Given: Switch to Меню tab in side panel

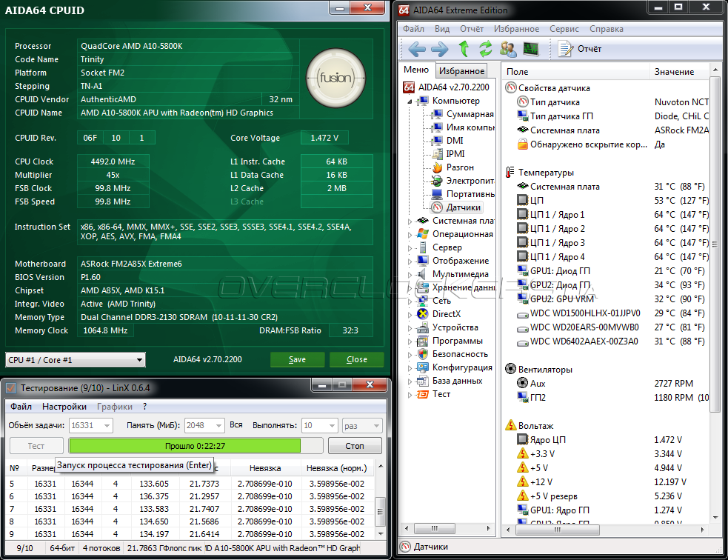Looking at the screenshot, I should click(x=416, y=70).
